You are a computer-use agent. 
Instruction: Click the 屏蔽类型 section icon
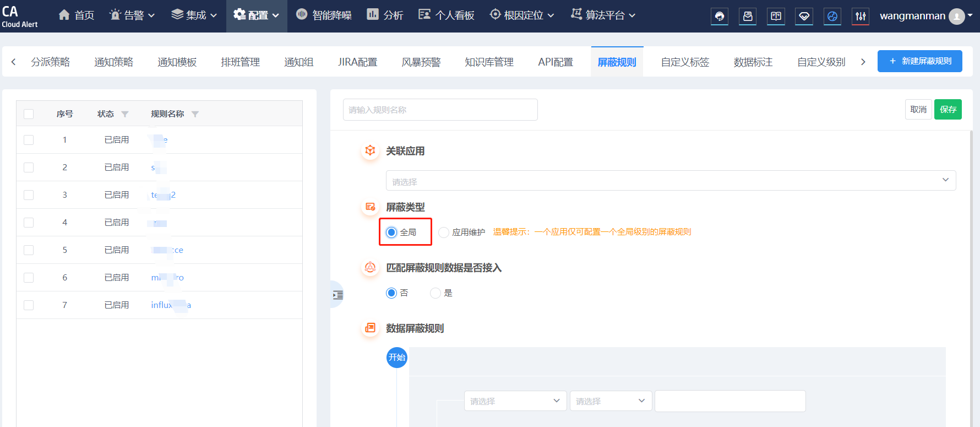(371, 207)
